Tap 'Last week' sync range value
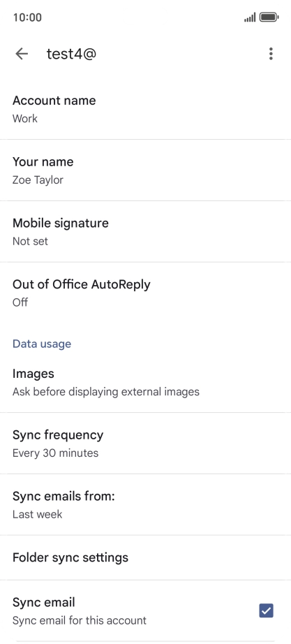This screenshot has width=291, height=644. click(x=38, y=514)
